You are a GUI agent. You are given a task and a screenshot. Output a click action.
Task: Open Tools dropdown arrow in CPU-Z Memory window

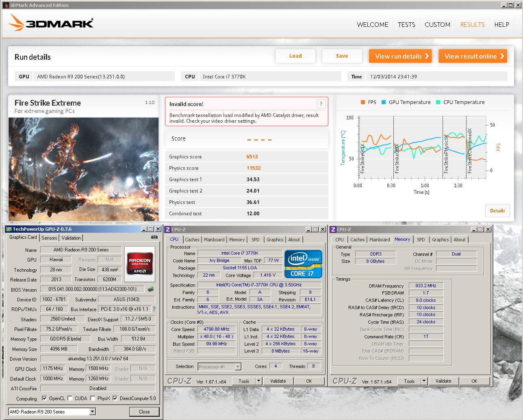(x=424, y=381)
